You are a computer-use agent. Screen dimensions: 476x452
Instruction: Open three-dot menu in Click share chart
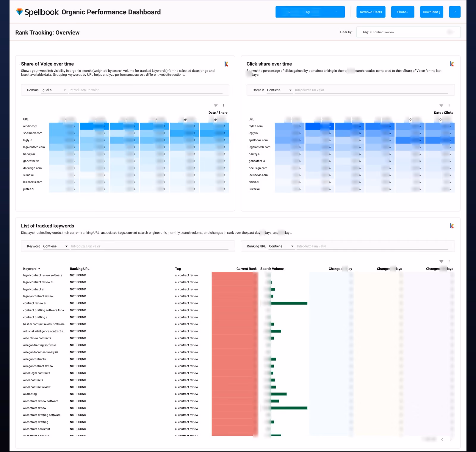click(449, 105)
